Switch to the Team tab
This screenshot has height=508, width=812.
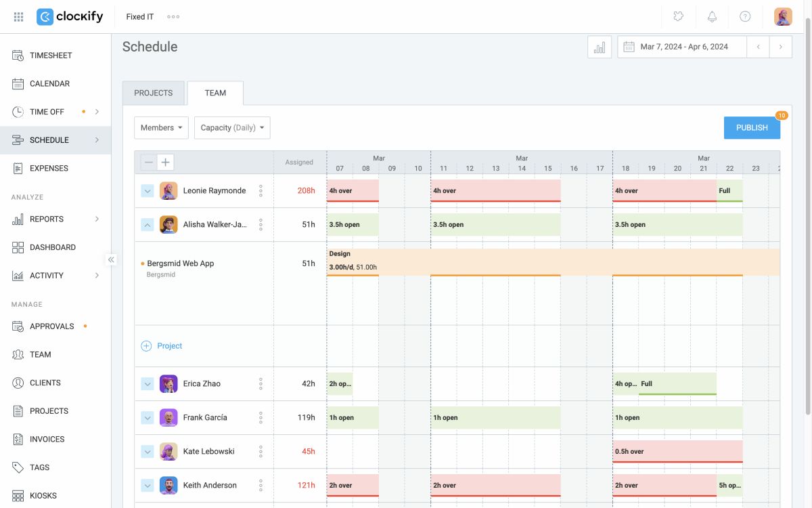pyautogui.click(x=215, y=93)
